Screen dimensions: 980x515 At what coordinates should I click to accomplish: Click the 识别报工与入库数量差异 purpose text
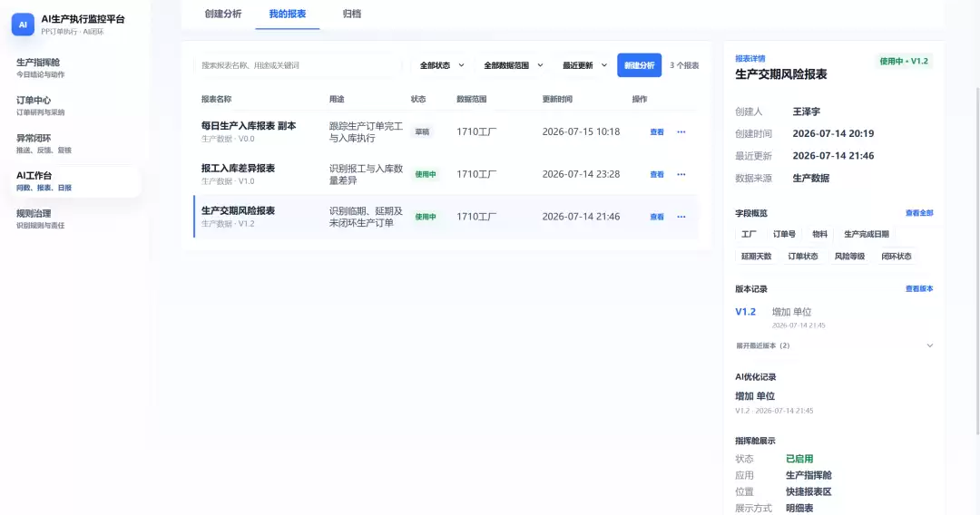367,174
